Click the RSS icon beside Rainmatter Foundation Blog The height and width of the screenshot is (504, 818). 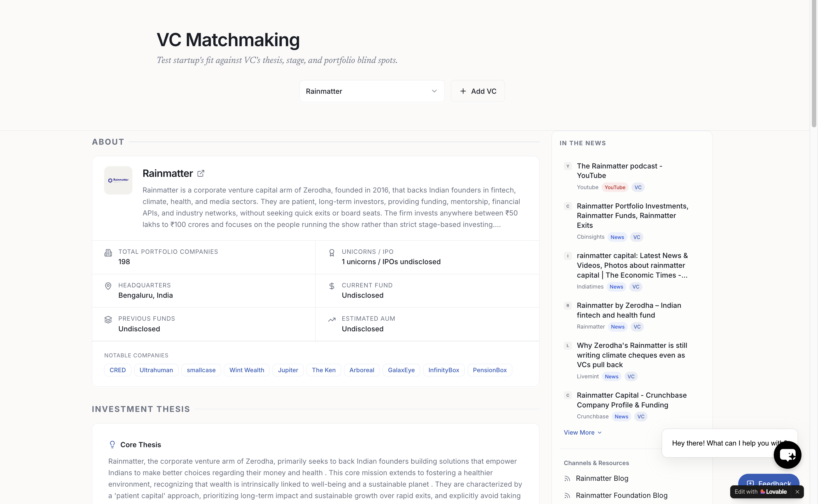pos(567,496)
